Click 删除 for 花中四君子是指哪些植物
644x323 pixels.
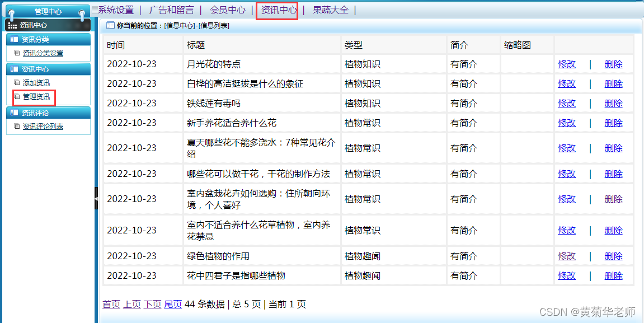coord(614,275)
